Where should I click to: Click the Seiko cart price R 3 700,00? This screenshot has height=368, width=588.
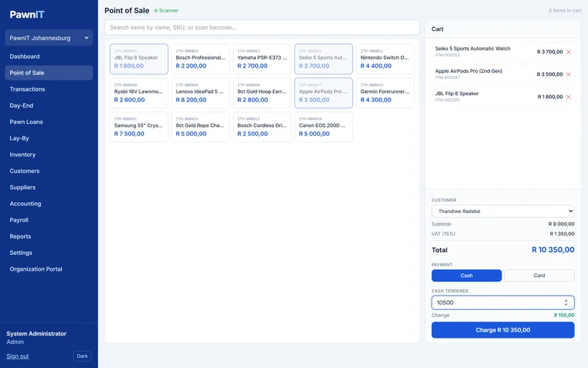point(550,52)
